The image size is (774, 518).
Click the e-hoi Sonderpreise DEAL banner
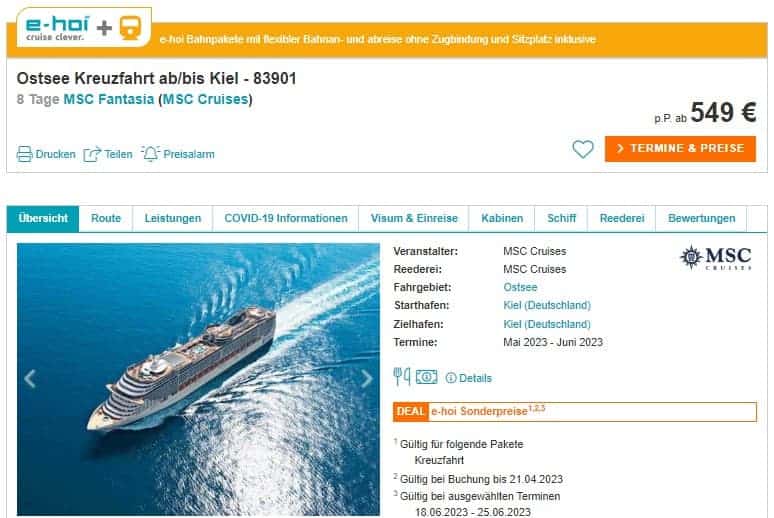click(x=575, y=412)
